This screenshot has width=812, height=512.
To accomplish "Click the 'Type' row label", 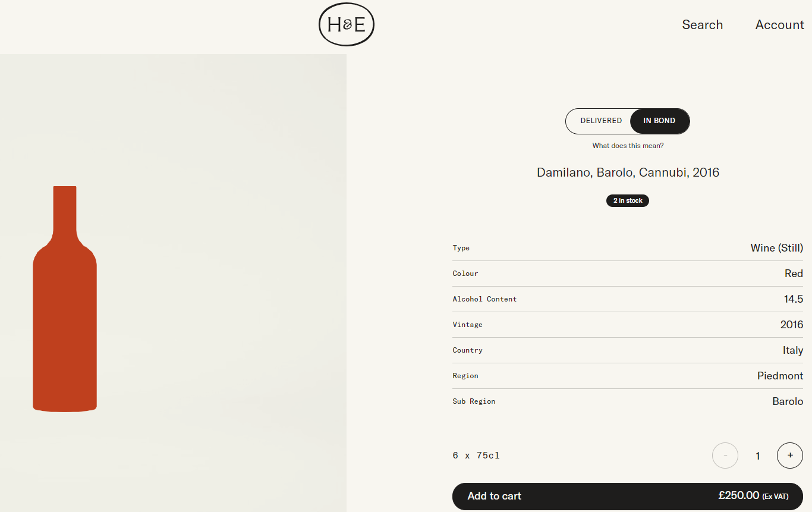I will coord(461,248).
